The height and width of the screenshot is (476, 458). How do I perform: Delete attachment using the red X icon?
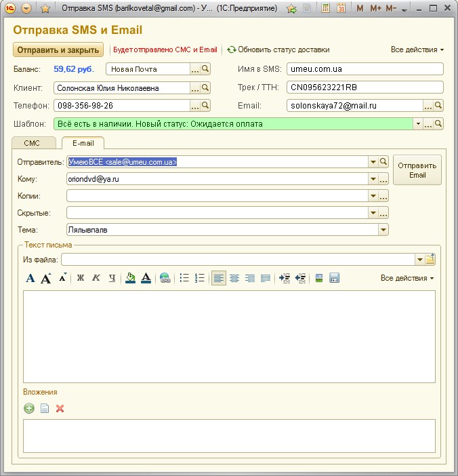coord(60,408)
